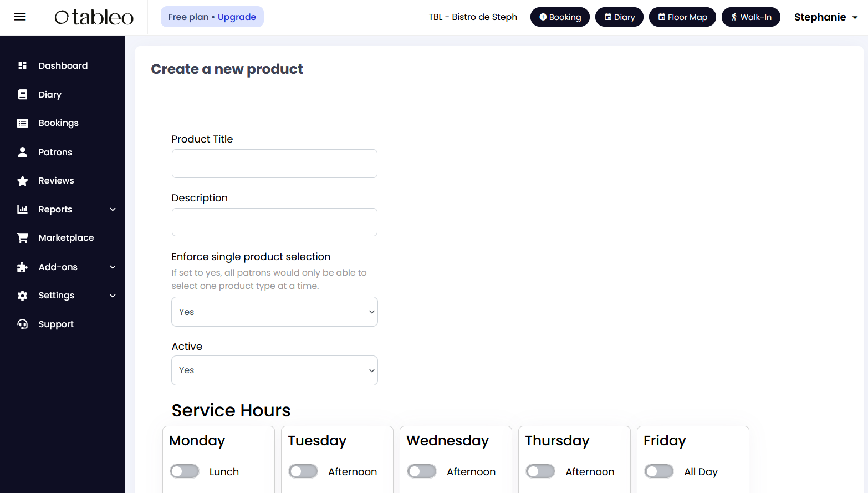Open the hamburger menu icon

pos(20,17)
